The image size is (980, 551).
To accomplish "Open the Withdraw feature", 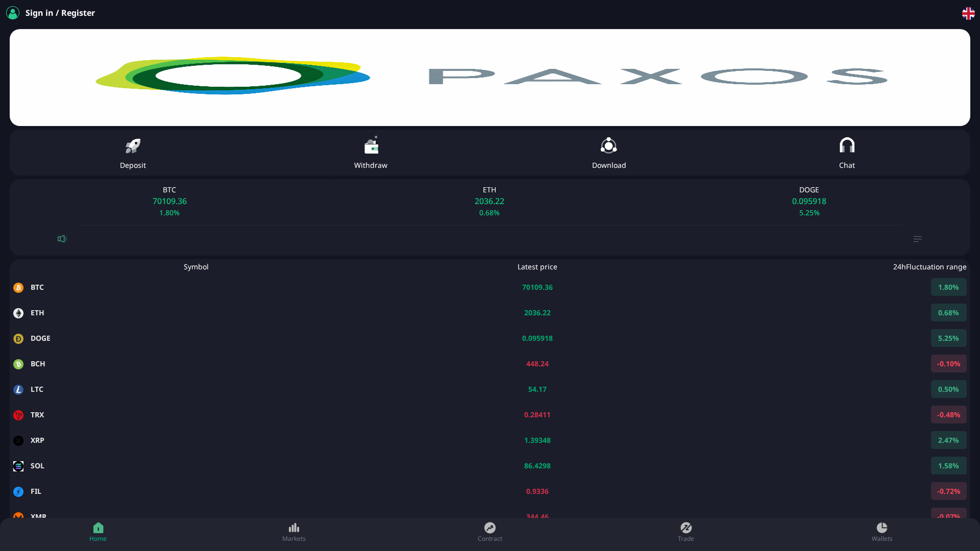I will [371, 152].
